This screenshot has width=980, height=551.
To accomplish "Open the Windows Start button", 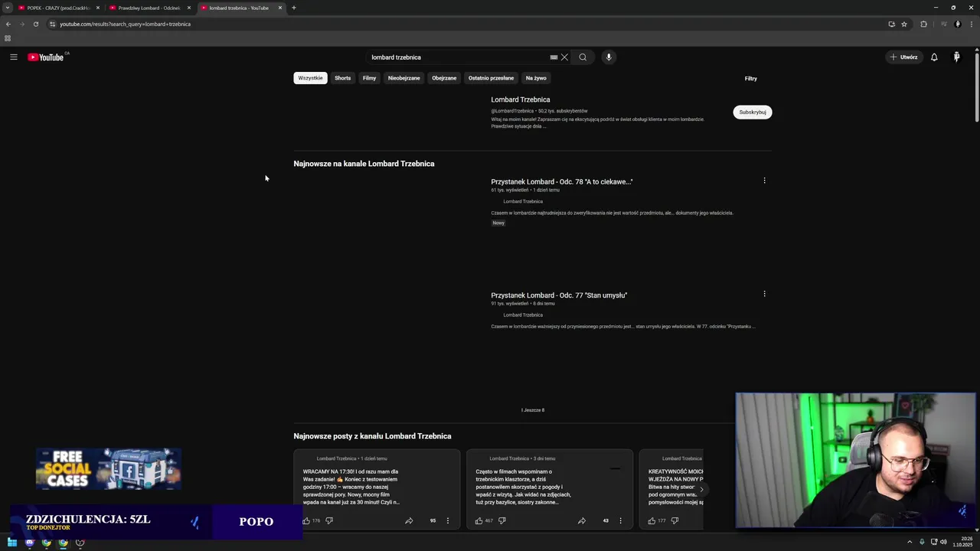I will 12,543.
